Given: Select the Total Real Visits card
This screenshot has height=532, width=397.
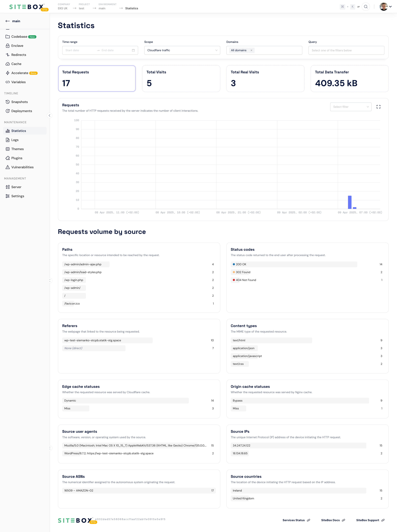Looking at the screenshot, I should click(x=265, y=79).
